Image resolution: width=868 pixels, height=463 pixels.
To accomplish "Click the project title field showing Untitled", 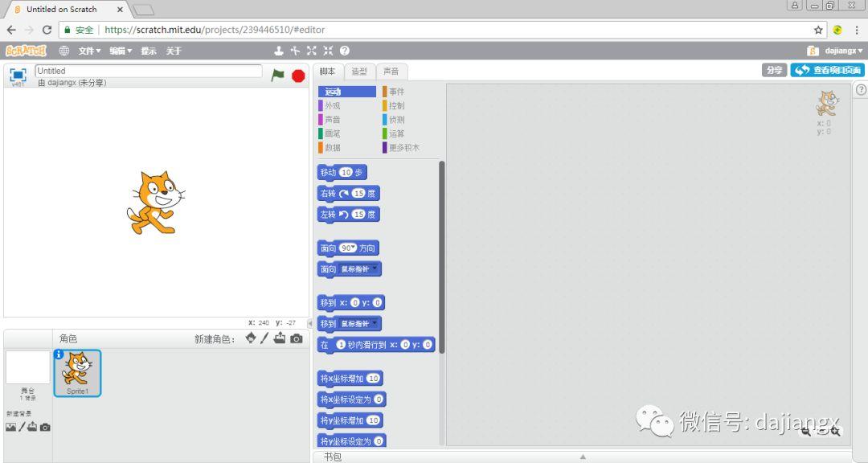I will (x=149, y=71).
